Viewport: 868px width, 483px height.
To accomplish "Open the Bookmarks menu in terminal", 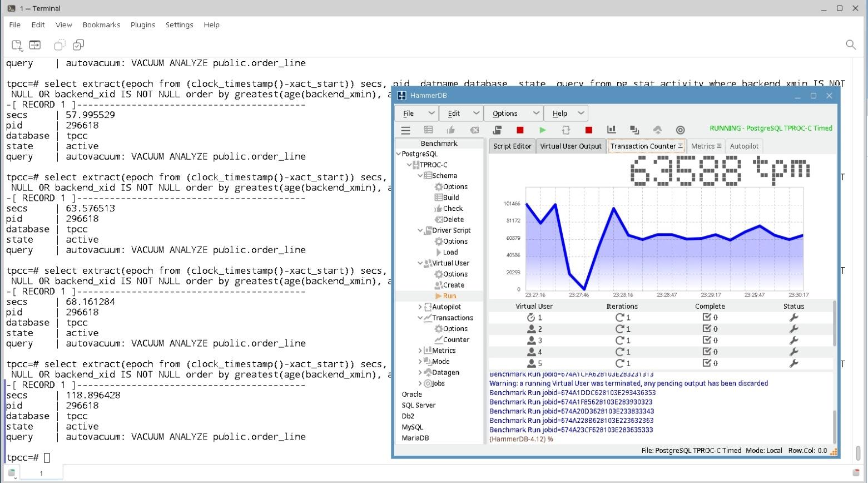I will coord(101,25).
